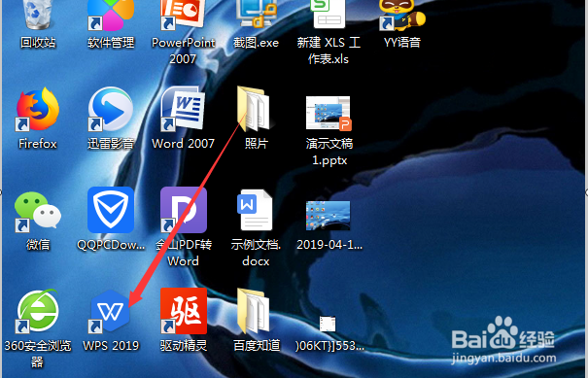Launch the 驱动精灵 shortcut
The width and height of the screenshot is (588, 378).
click(184, 311)
